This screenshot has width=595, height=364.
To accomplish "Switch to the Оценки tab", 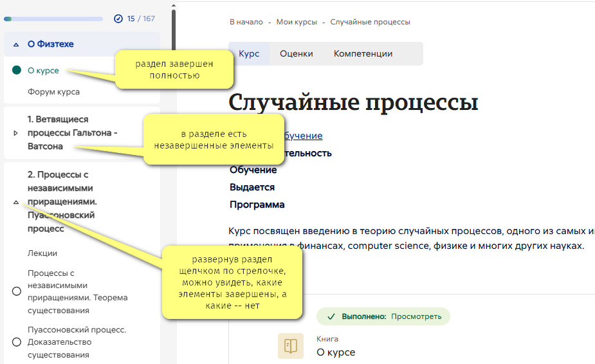I will [296, 54].
